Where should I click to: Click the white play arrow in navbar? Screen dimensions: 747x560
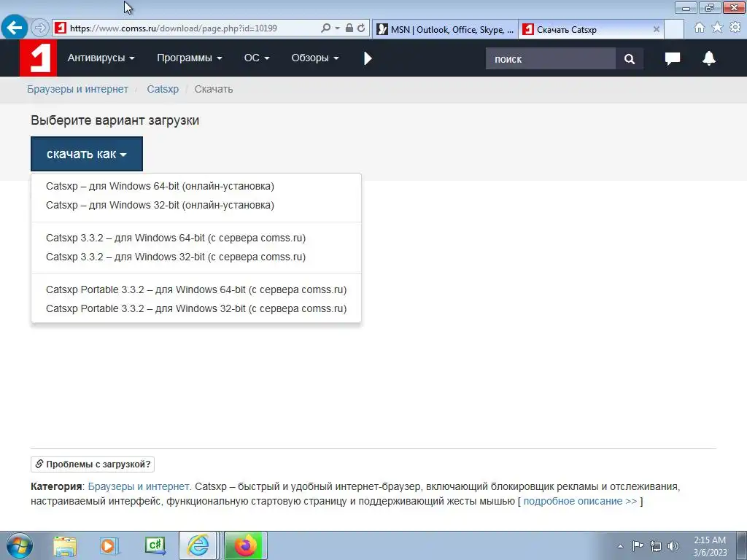tap(368, 58)
